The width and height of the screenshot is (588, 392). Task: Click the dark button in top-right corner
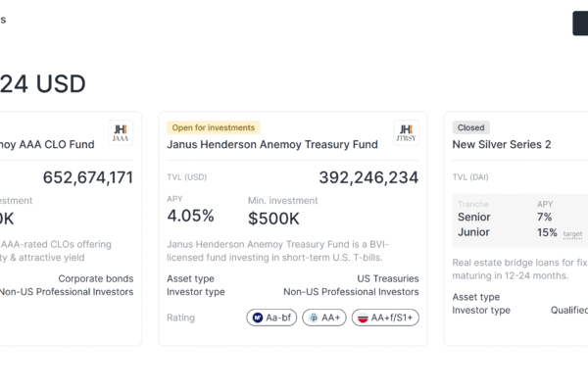580,23
